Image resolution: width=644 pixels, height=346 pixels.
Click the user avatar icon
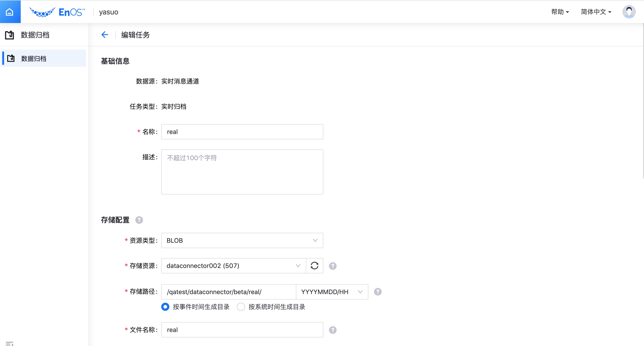pos(629,12)
